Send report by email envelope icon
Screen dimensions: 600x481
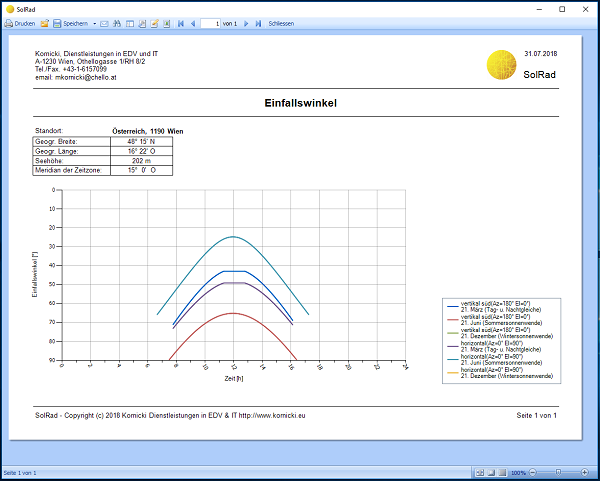click(105, 23)
